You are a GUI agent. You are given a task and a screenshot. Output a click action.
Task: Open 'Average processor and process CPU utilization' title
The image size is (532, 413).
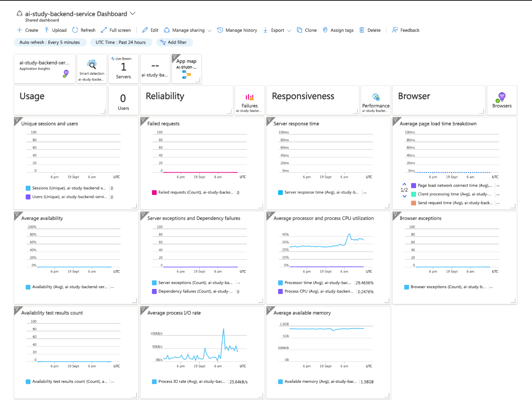pyautogui.click(x=324, y=218)
